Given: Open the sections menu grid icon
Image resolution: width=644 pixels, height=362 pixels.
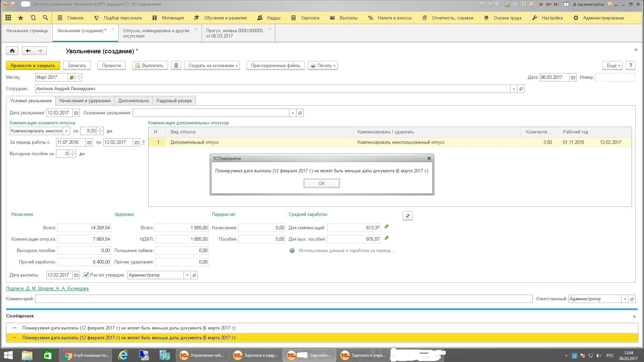Looking at the screenshot, I should [x=8, y=18].
